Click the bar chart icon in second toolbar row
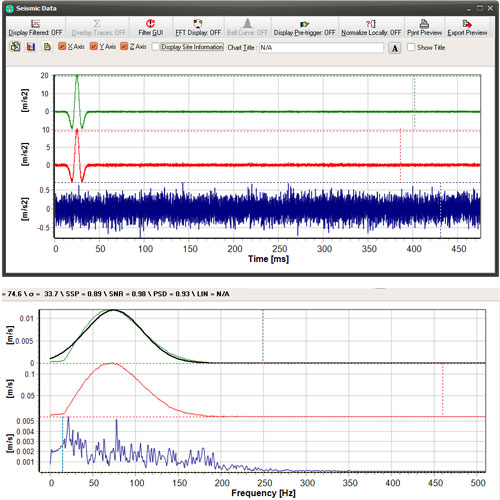This screenshot has height=500, width=500. 31,47
